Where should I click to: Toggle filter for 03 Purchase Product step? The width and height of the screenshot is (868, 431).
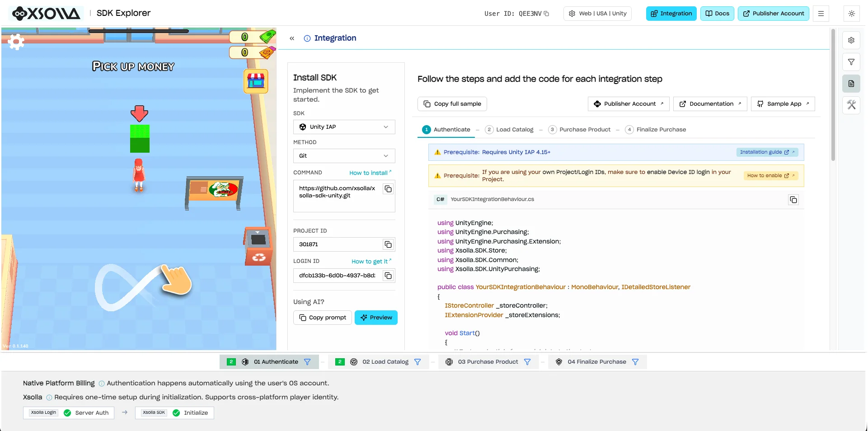tap(527, 362)
